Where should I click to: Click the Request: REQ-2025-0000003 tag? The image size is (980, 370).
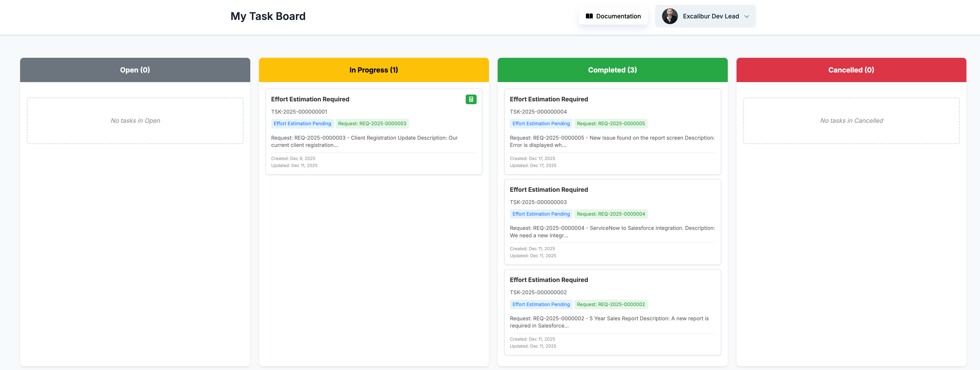(372, 123)
